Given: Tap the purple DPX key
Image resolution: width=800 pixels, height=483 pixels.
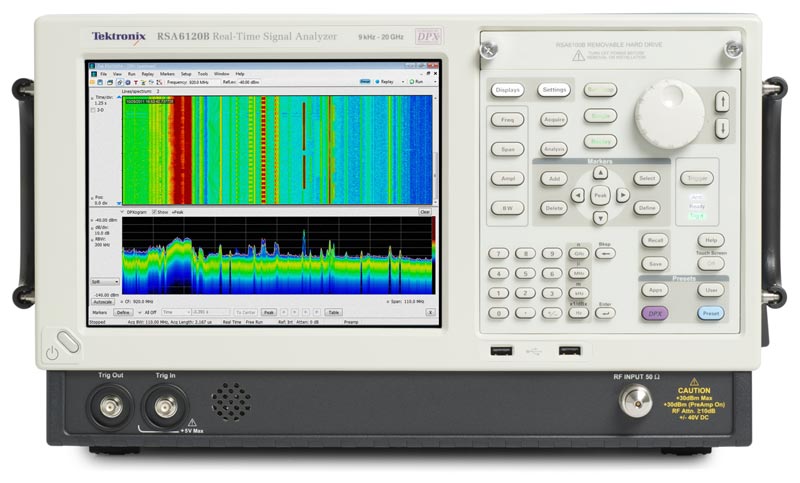Looking at the screenshot, I should [x=655, y=314].
